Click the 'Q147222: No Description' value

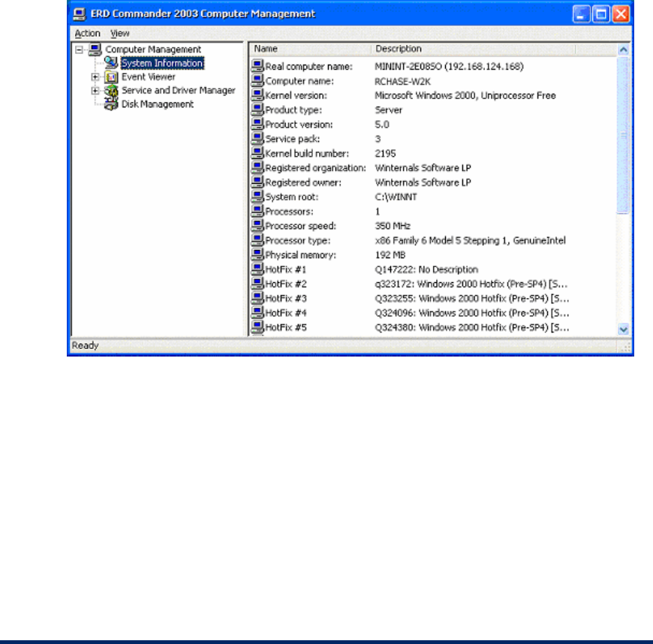(426, 269)
